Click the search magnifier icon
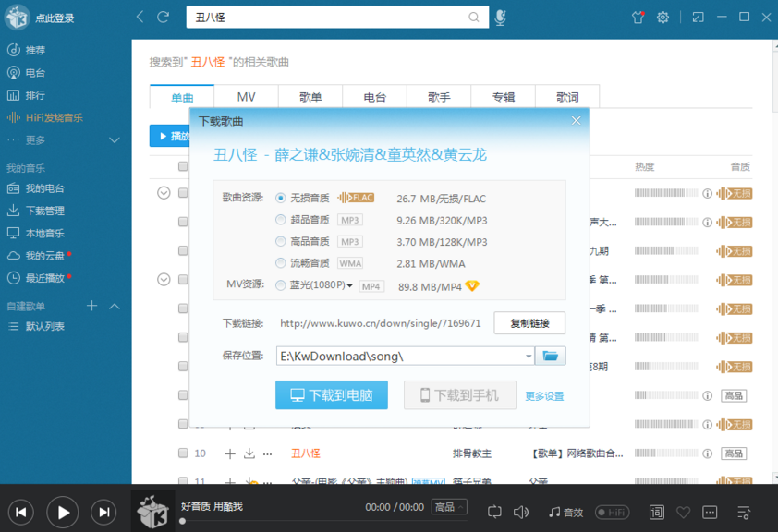Image resolution: width=778 pixels, height=532 pixels. click(x=473, y=18)
